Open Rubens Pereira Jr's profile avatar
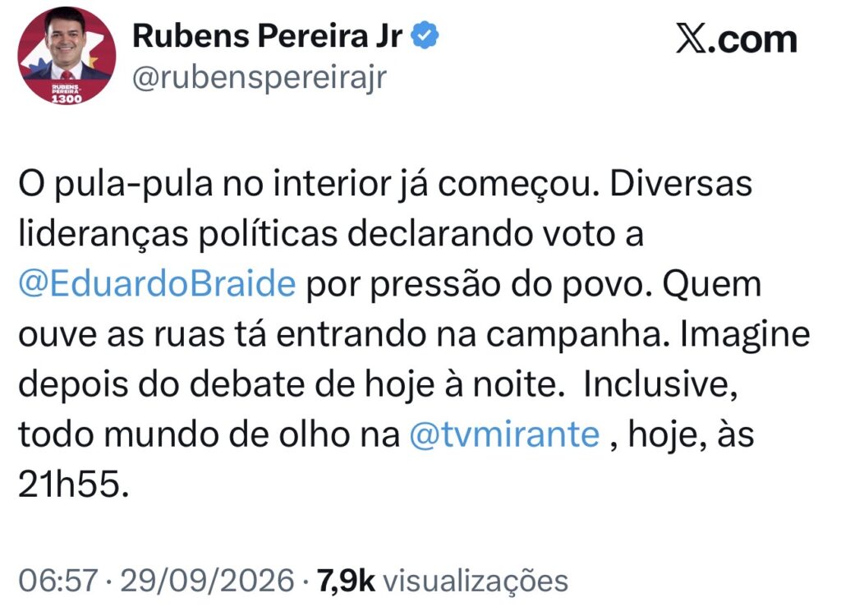The height and width of the screenshot is (616, 841). coord(67,55)
